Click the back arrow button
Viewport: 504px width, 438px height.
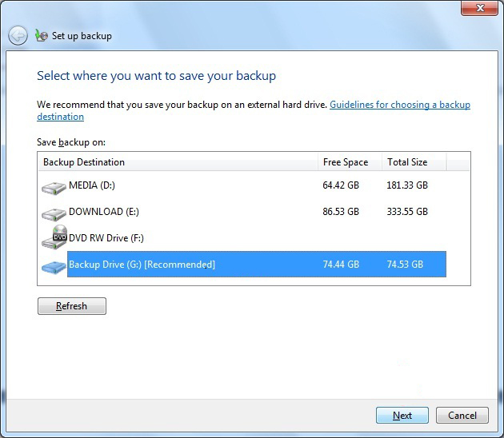[18, 35]
